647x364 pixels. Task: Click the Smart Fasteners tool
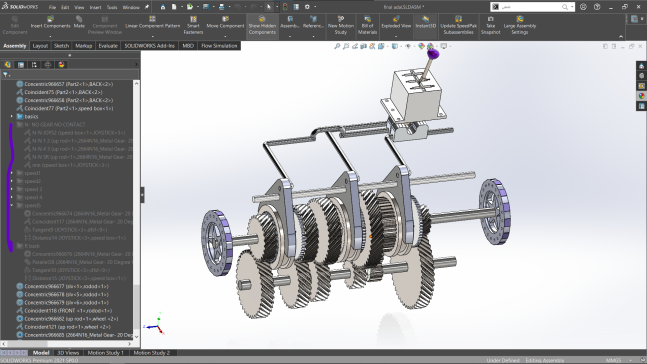pyautogui.click(x=193, y=25)
